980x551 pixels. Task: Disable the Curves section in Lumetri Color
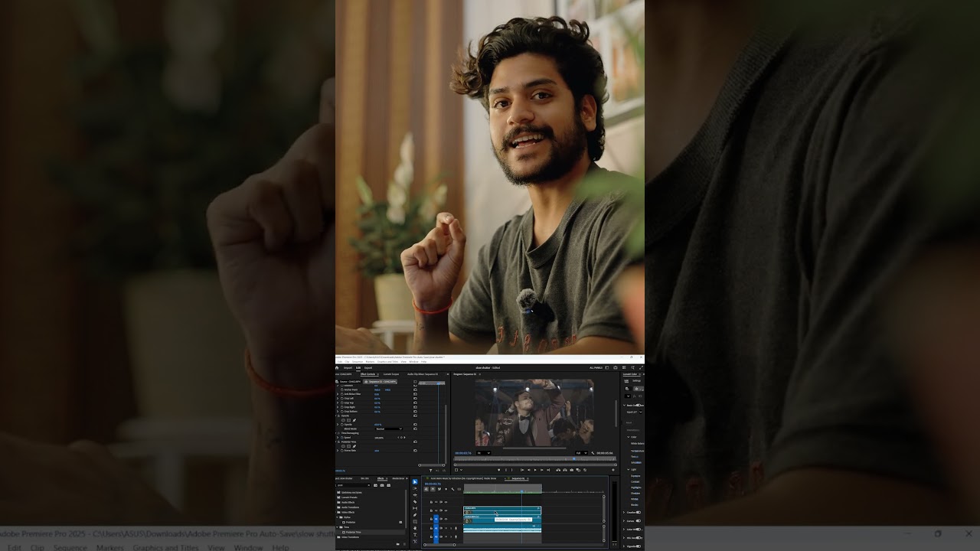tap(639, 521)
